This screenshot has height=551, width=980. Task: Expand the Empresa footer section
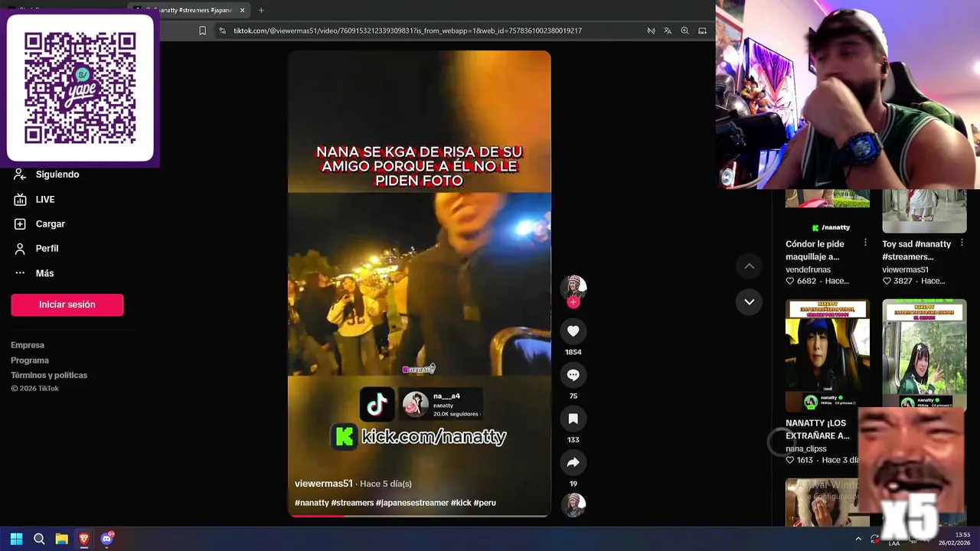28,345
